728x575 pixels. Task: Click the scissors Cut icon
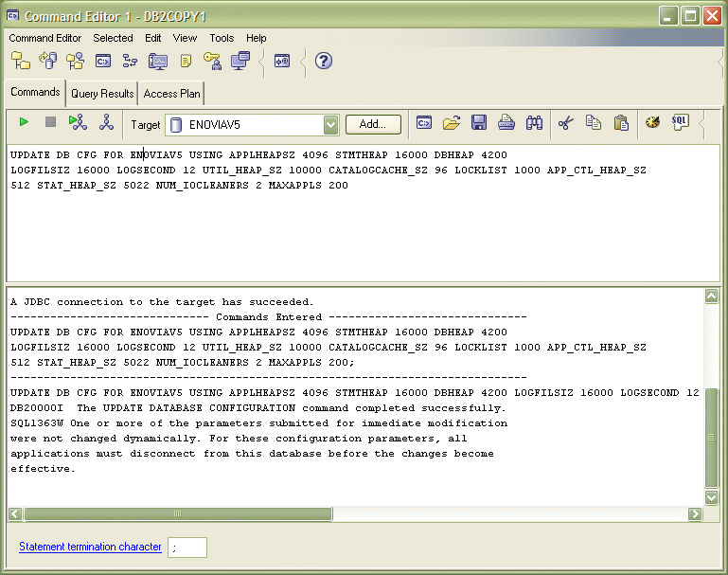click(x=565, y=123)
